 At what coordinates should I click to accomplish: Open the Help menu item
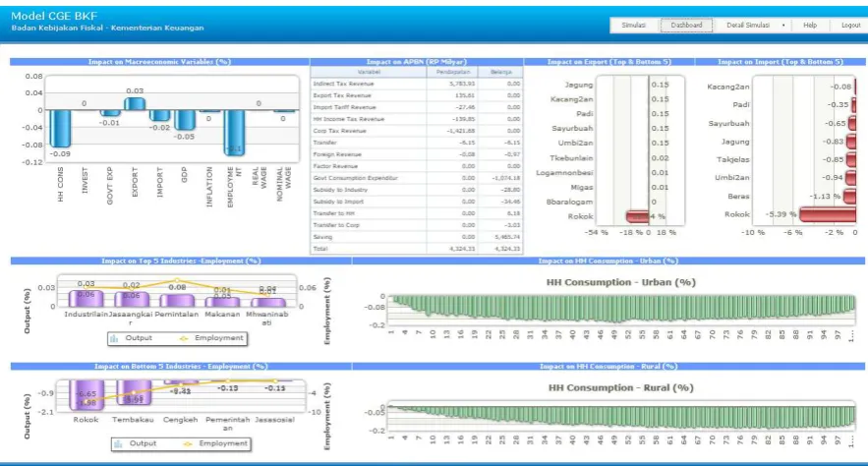pyautogui.click(x=810, y=26)
